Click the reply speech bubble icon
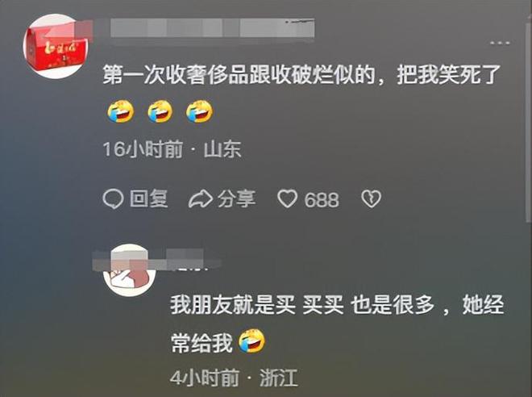Image resolution: width=532 pixels, height=397 pixels. 113,198
